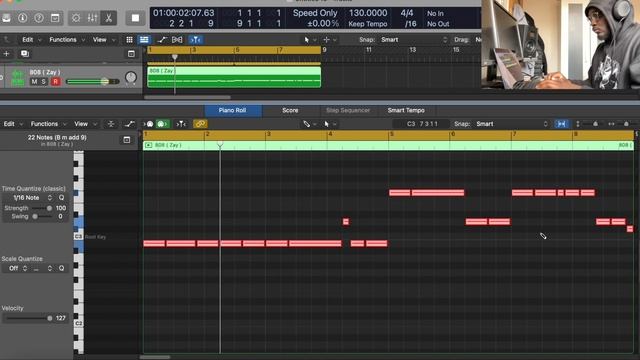The height and width of the screenshot is (360, 640).
Task: Toggle the Editors scissors icon
Action: pyautogui.click(x=109, y=18)
